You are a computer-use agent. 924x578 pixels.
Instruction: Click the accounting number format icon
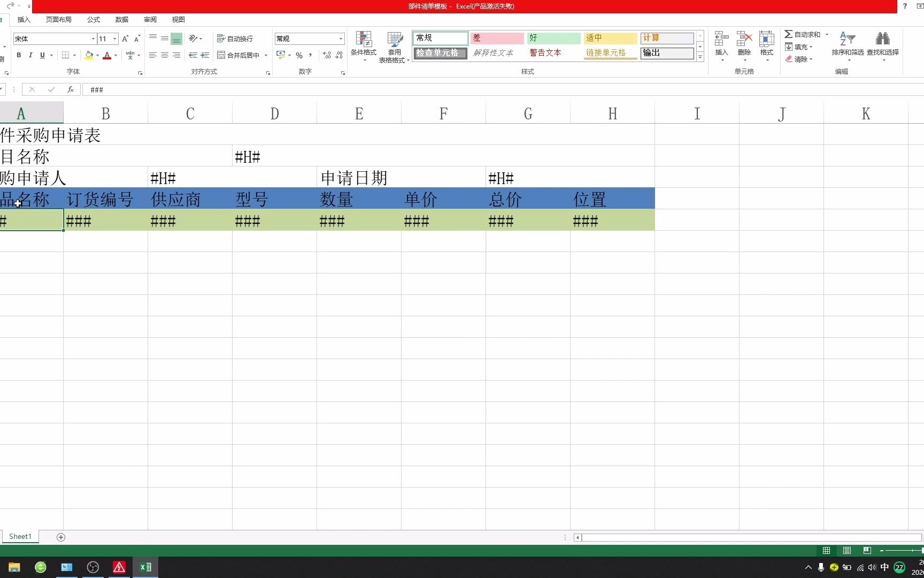280,55
